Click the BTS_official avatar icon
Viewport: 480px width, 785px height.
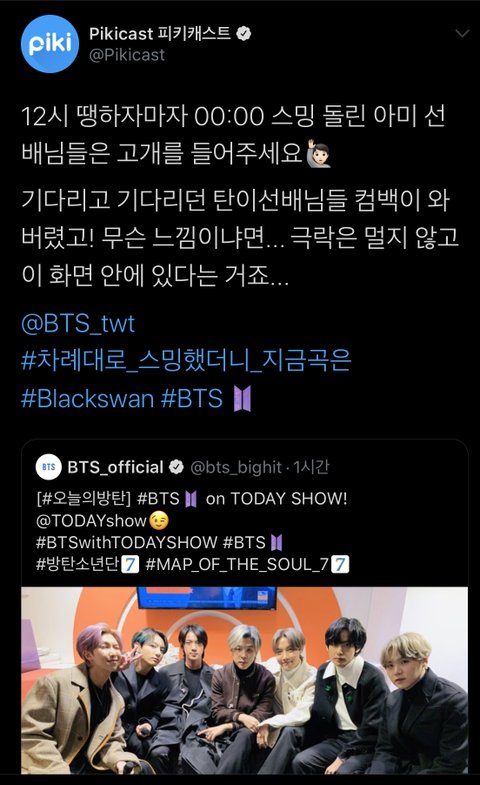coord(49,467)
